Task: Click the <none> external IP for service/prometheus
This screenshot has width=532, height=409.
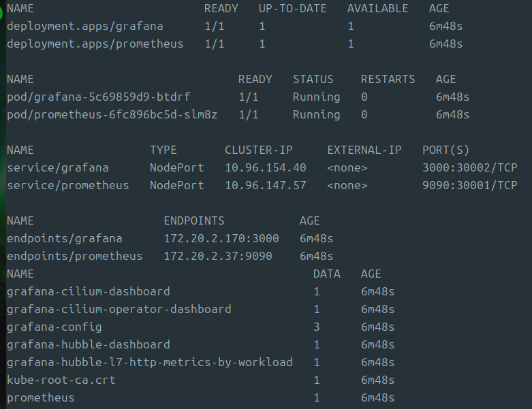Action: click(347, 186)
